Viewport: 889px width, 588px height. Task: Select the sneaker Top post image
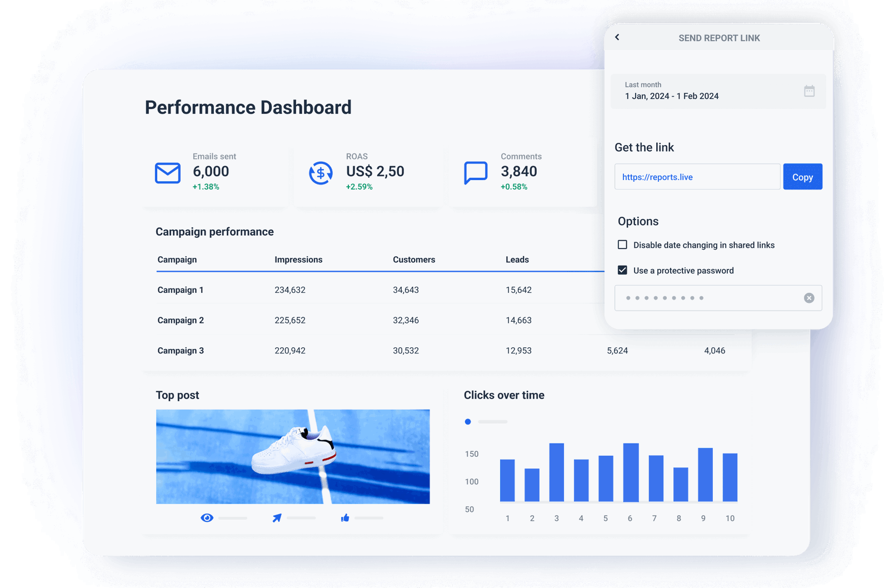tap(293, 456)
